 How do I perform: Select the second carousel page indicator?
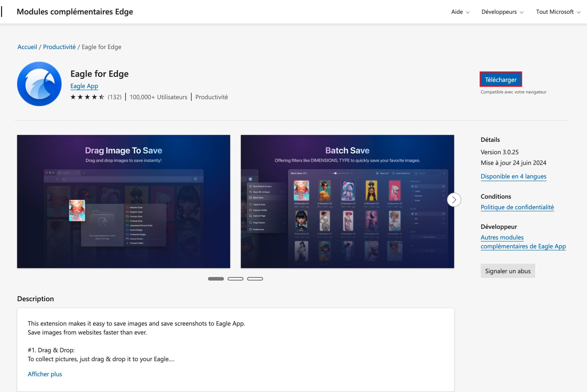[235, 279]
